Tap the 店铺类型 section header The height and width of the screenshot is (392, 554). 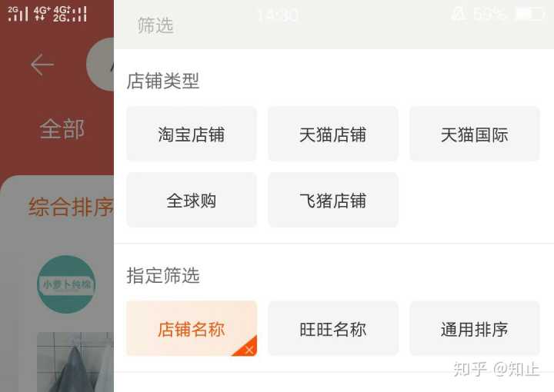[163, 81]
